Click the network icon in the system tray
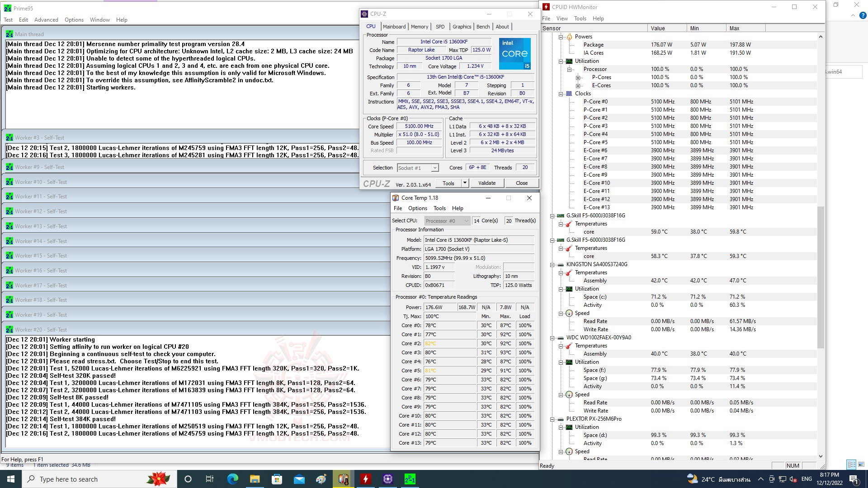Screen dimensions: 868x488 pos(782,480)
